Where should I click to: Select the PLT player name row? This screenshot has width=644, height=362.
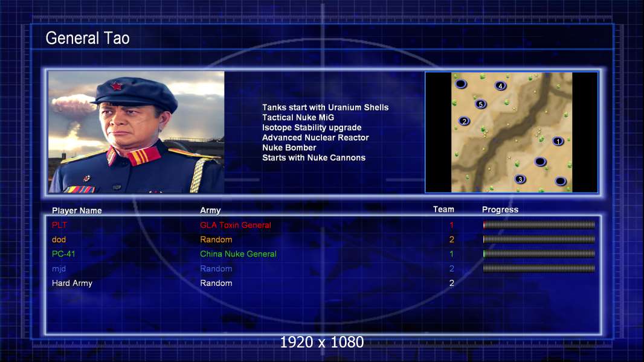pos(323,225)
